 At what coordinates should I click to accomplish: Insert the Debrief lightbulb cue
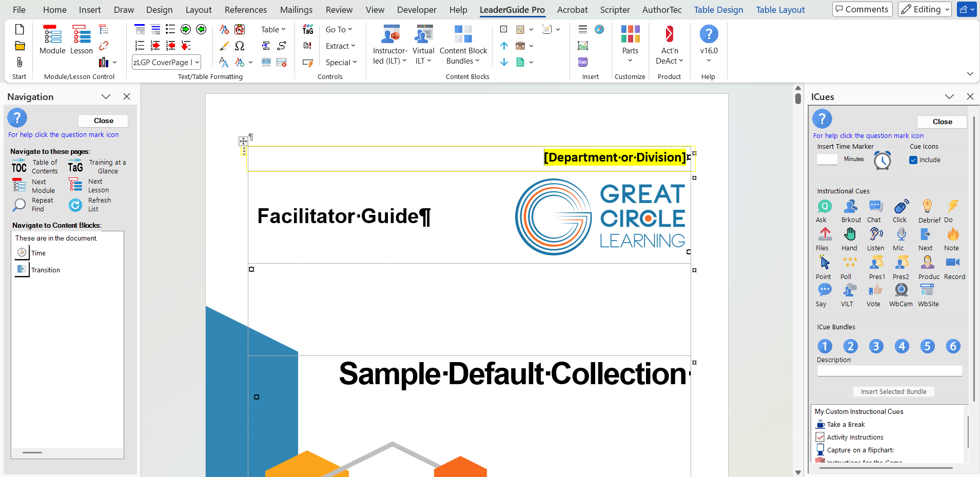point(928,211)
